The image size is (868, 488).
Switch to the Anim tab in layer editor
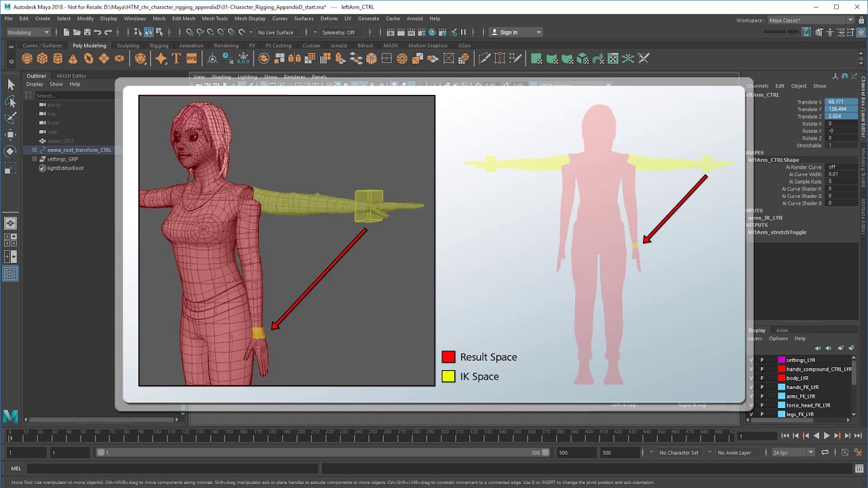782,330
